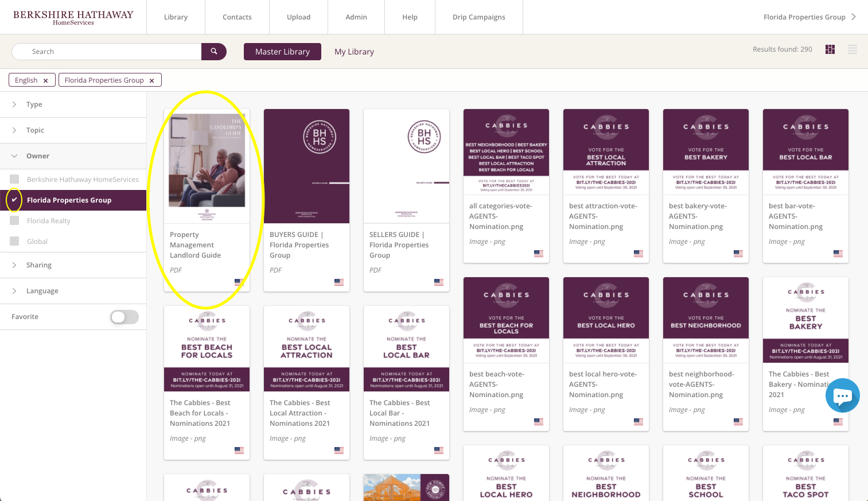Click US flag on Best Local Bar Nominations card

439,450
